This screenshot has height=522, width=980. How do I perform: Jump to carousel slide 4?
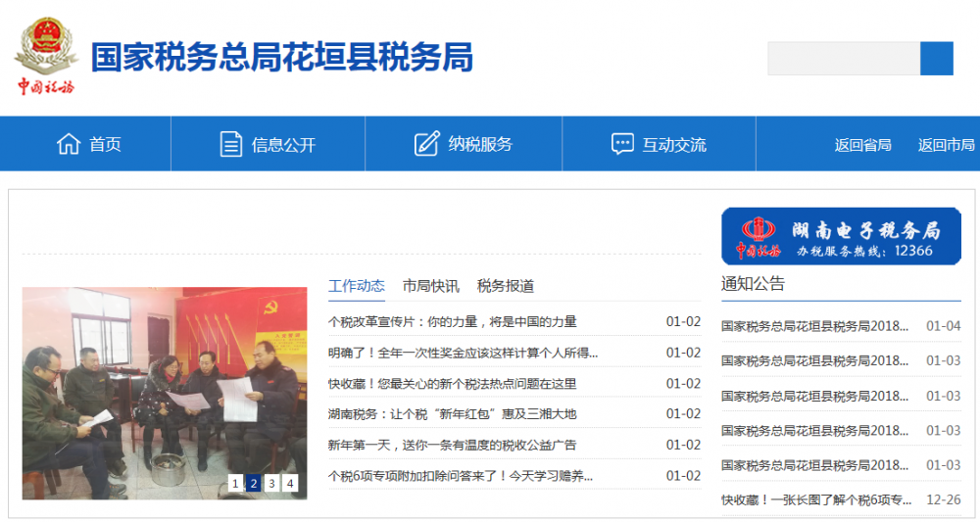tap(290, 483)
